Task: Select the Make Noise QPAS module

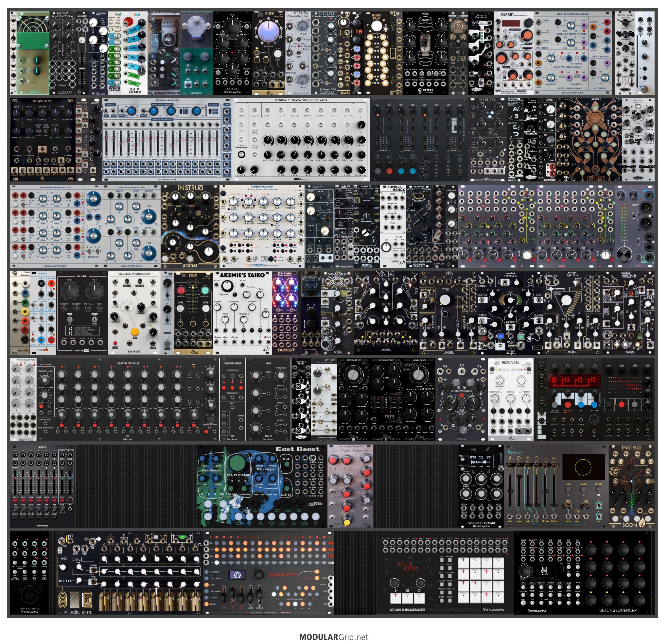Action: pos(572,313)
